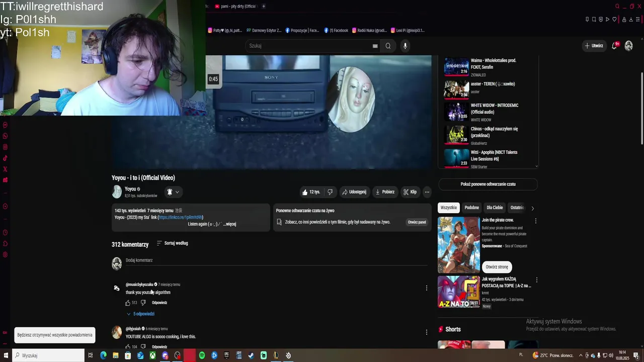The height and width of the screenshot is (362, 644).
Task: Open Opera sidebar settings gear
Action: pyautogui.click(x=5, y=254)
